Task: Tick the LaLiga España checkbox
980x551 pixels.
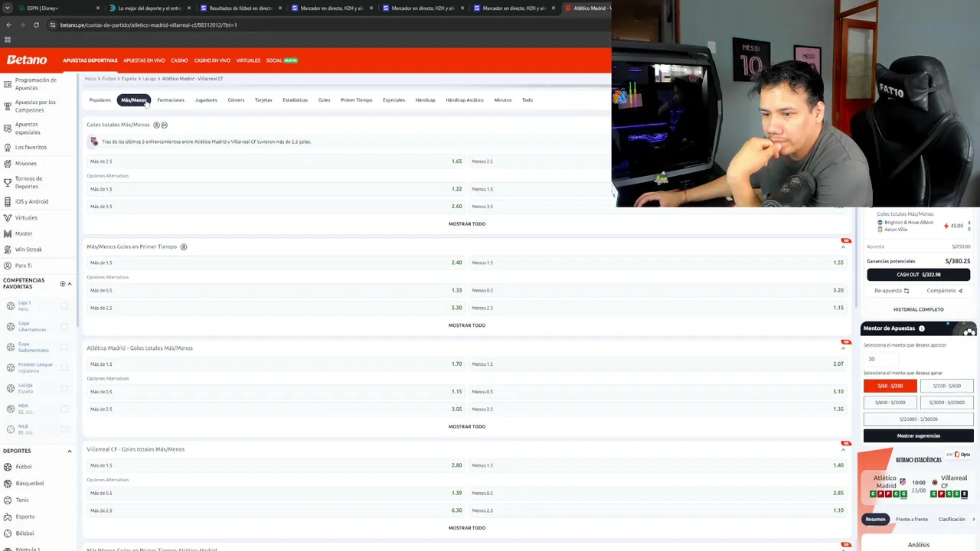Action: click(64, 388)
